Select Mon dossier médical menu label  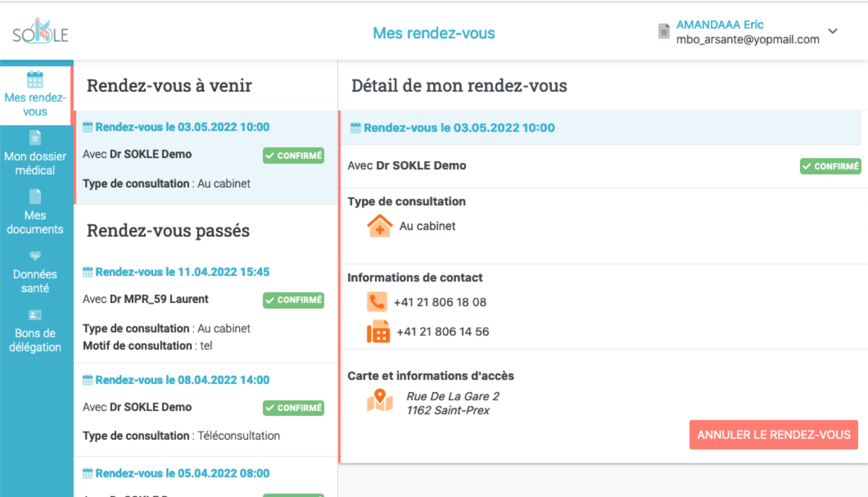pos(35,163)
